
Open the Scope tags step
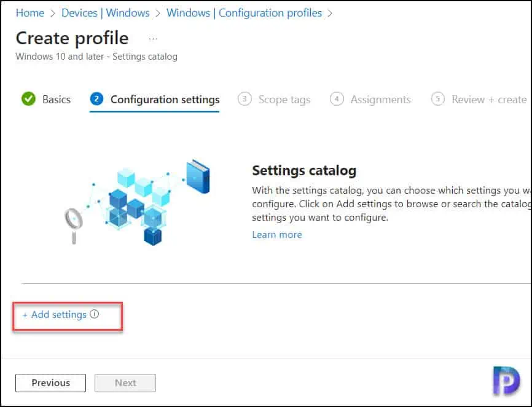pos(274,100)
